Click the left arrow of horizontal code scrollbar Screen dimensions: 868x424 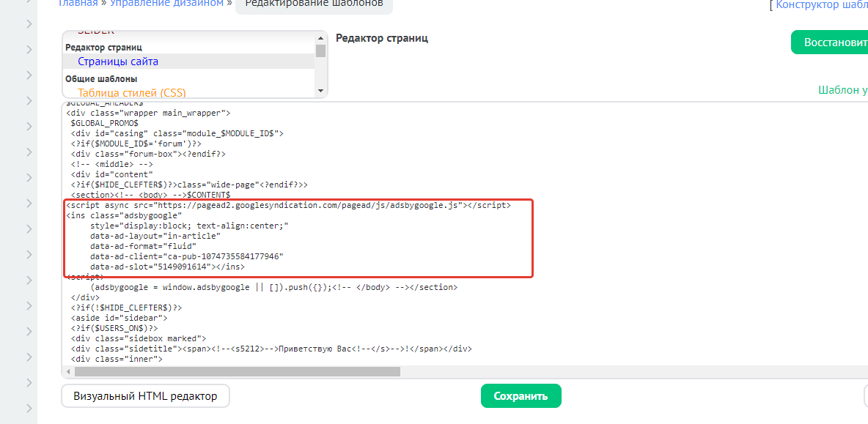click(69, 371)
